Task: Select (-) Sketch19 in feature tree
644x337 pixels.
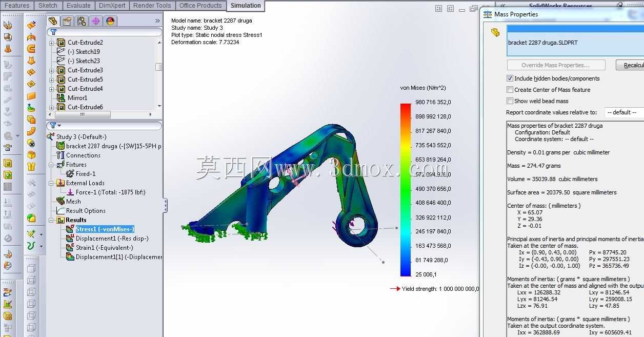Action: (x=84, y=52)
